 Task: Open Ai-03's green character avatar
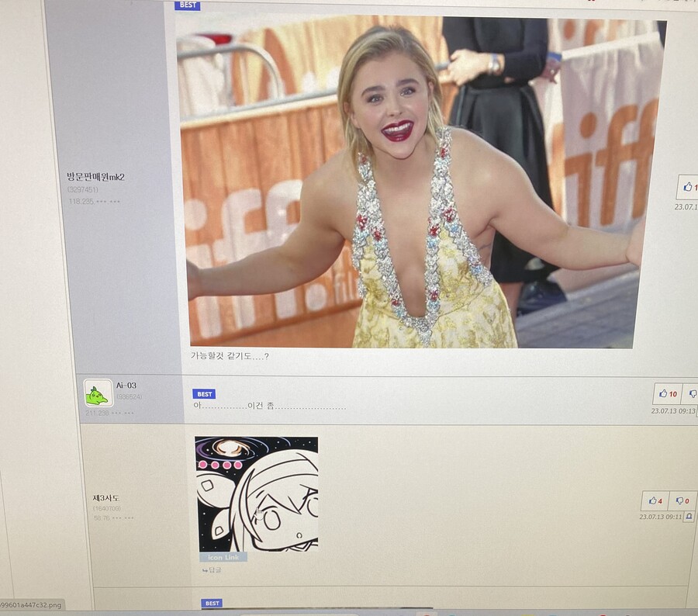coord(98,393)
